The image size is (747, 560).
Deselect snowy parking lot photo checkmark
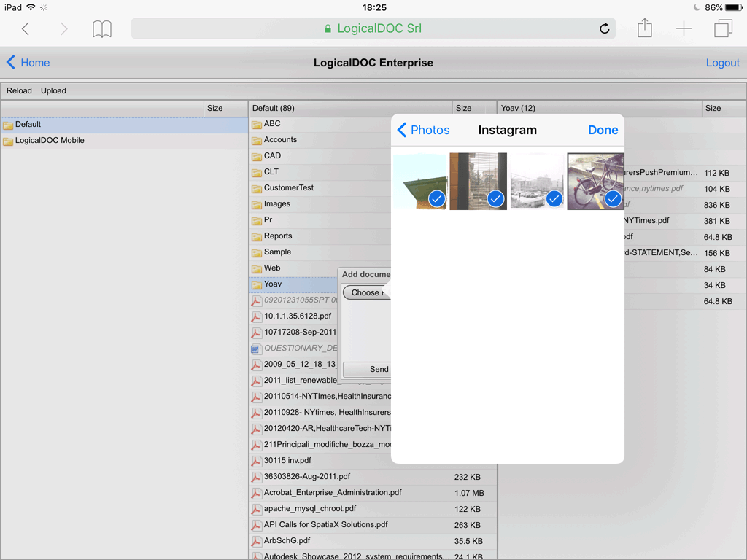(554, 198)
